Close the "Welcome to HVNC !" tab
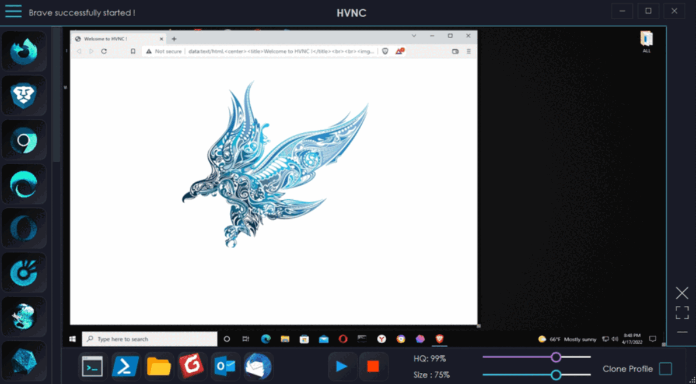 (x=162, y=39)
